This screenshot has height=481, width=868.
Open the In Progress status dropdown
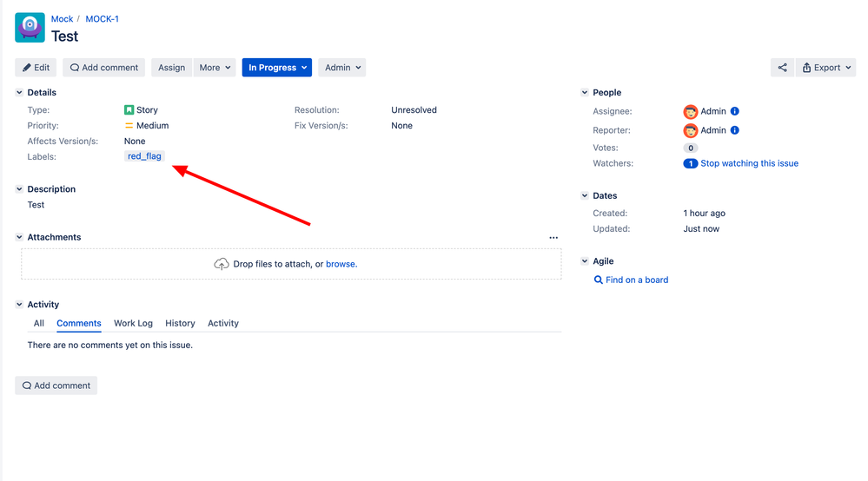(277, 68)
